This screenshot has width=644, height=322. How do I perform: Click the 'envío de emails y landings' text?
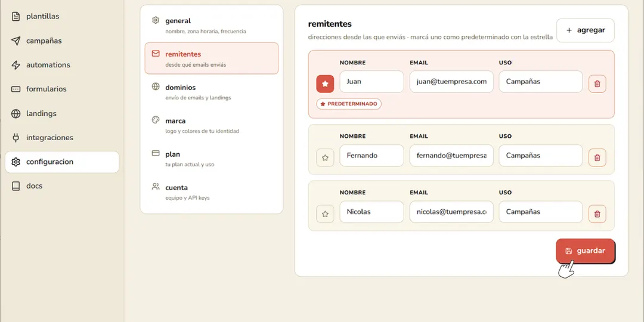[x=198, y=98]
